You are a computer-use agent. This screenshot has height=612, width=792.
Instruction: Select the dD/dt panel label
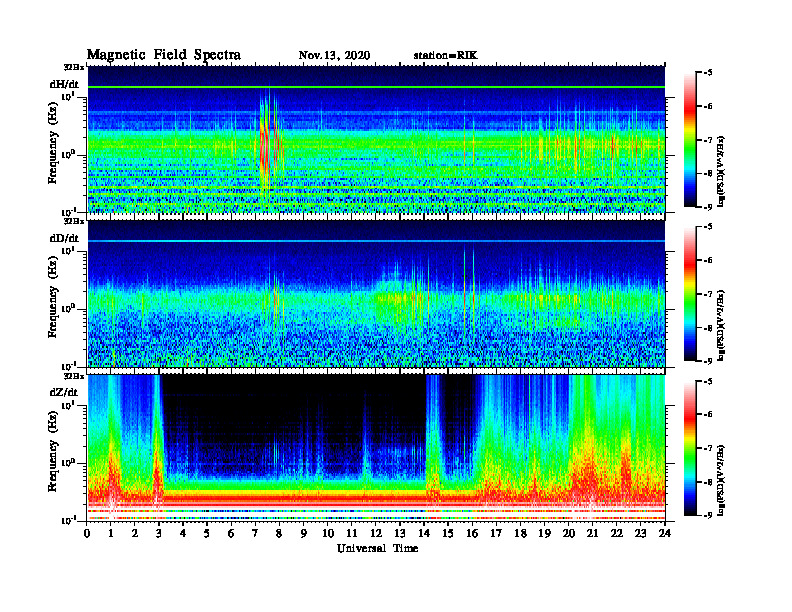pyautogui.click(x=64, y=238)
